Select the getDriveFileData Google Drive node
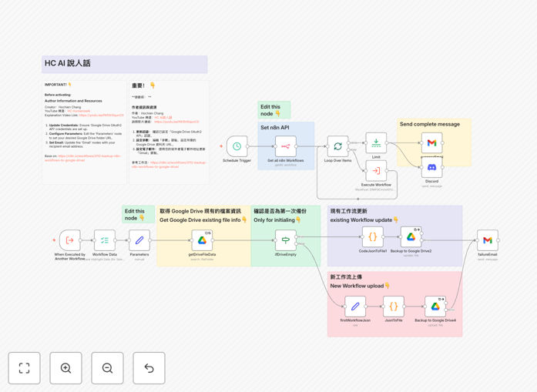537x392 pixels. (x=202, y=240)
